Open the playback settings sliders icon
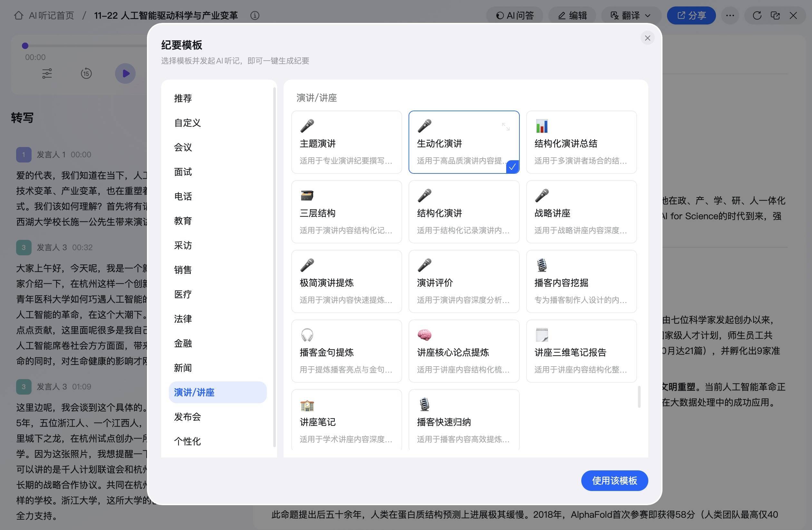Screen dimensions: 812x530 tap(47, 74)
